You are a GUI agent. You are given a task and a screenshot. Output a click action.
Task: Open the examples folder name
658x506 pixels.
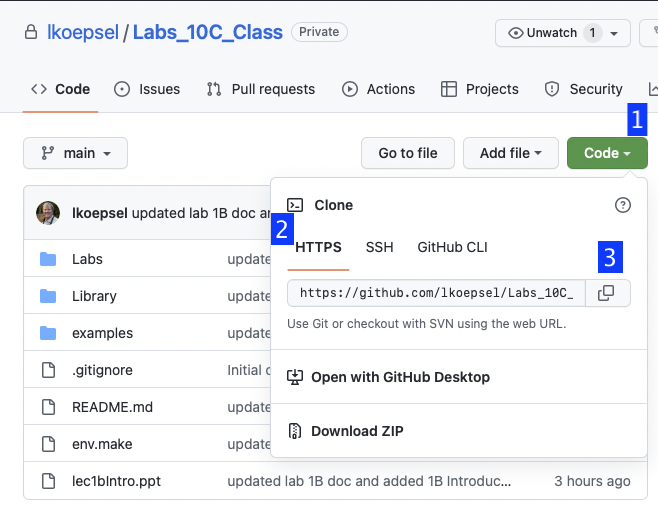(x=102, y=333)
